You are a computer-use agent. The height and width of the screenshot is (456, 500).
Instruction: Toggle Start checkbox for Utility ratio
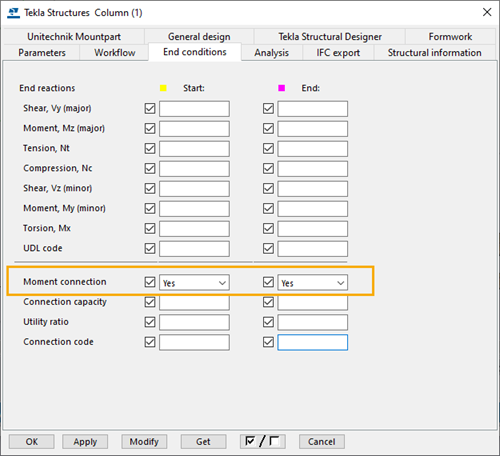[150, 322]
